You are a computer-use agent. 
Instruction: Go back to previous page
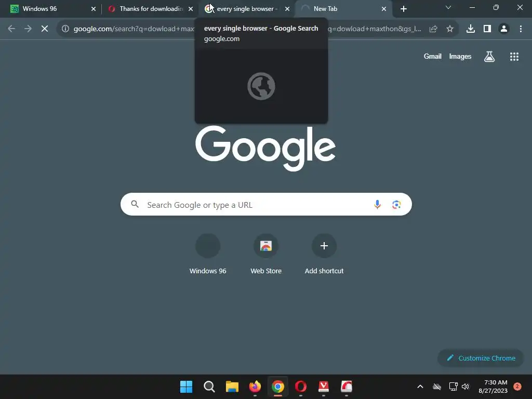(11, 29)
